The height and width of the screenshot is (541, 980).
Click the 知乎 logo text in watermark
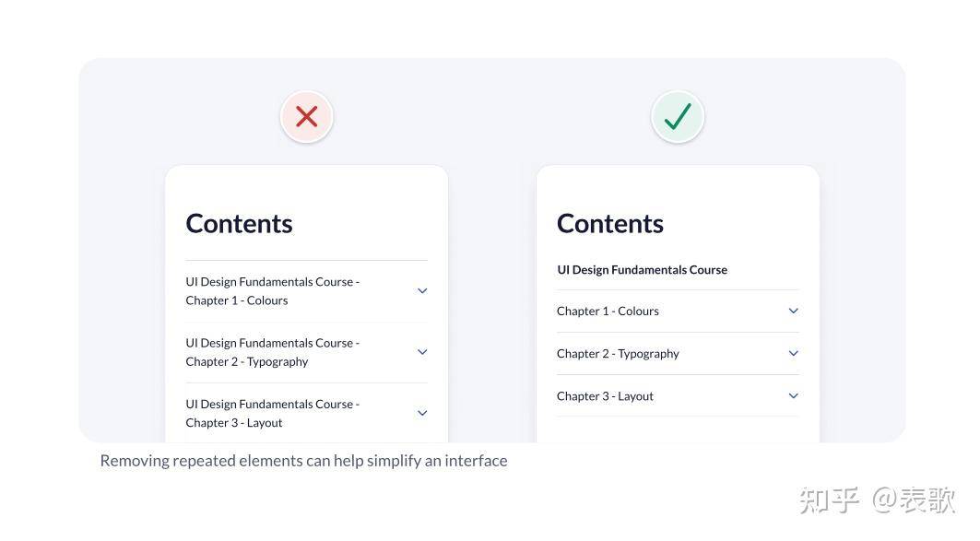830,500
